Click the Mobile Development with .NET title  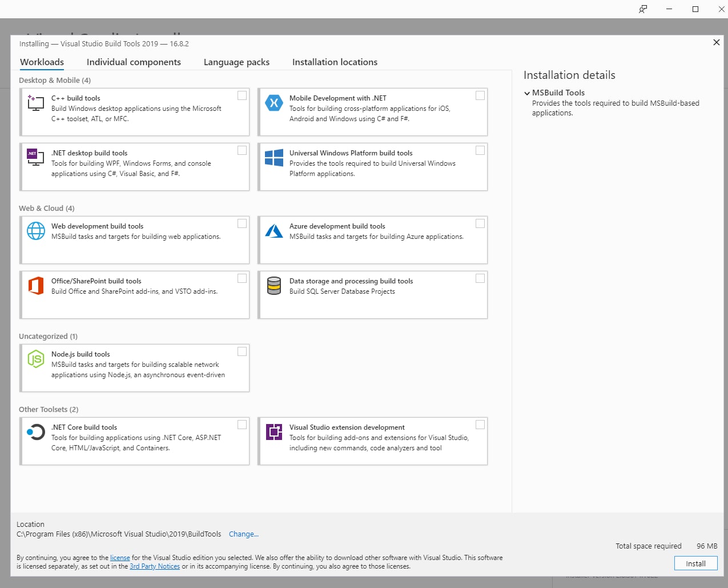click(x=338, y=98)
